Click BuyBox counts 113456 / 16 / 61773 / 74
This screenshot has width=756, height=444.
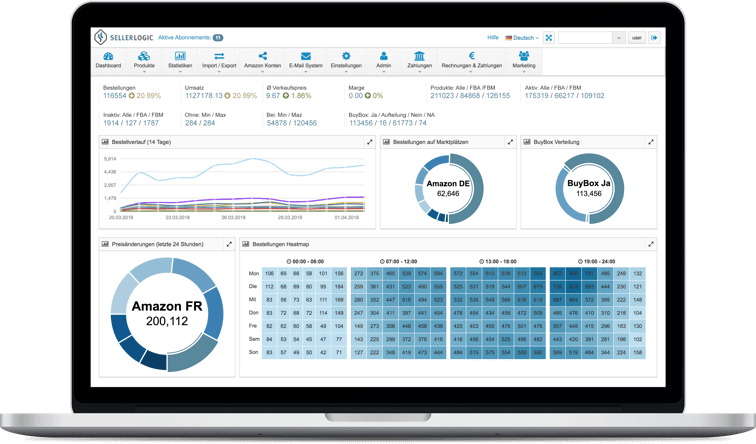click(388, 123)
